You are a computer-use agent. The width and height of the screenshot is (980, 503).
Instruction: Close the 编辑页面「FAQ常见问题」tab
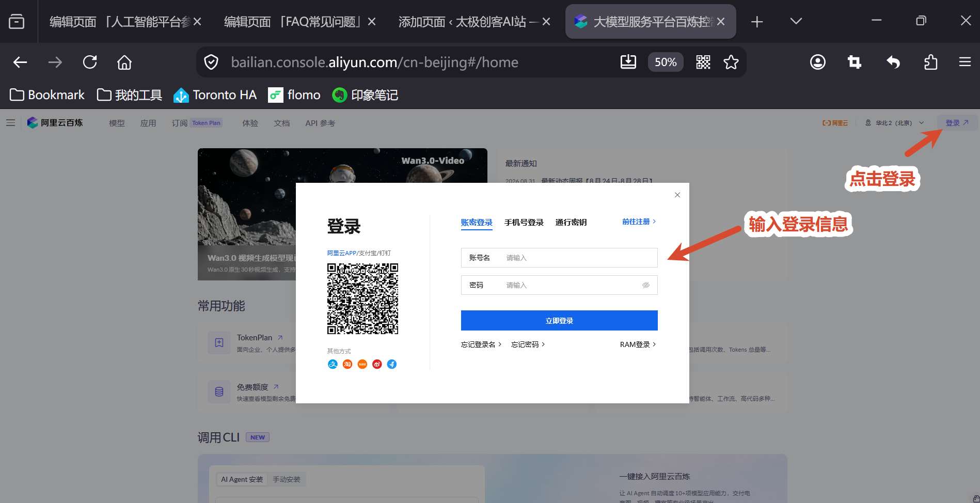tap(372, 22)
